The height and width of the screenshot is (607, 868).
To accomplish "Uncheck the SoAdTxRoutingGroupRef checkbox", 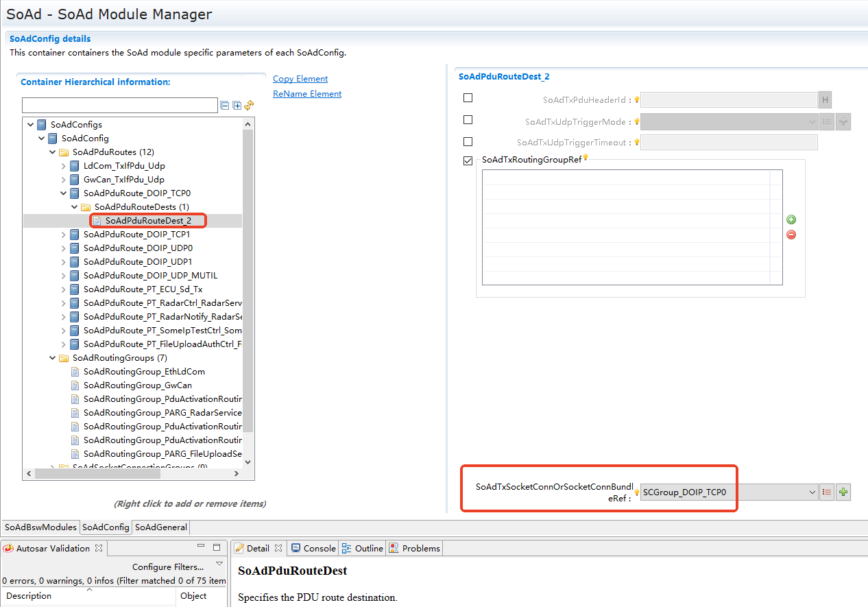I will pyautogui.click(x=468, y=161).
